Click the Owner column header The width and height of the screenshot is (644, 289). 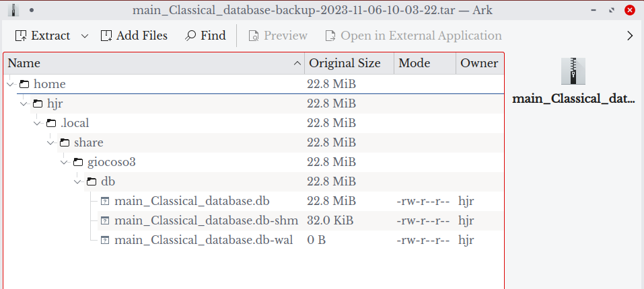coord(479,63)
